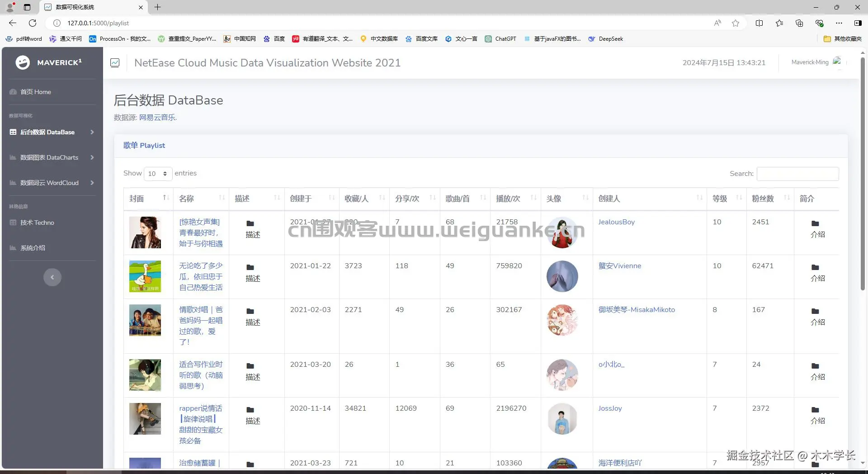This screenshot has width=868, height=474.
Task: Open the 无论吃了多少瓜 playlist title link
Action: pos(201,276)
